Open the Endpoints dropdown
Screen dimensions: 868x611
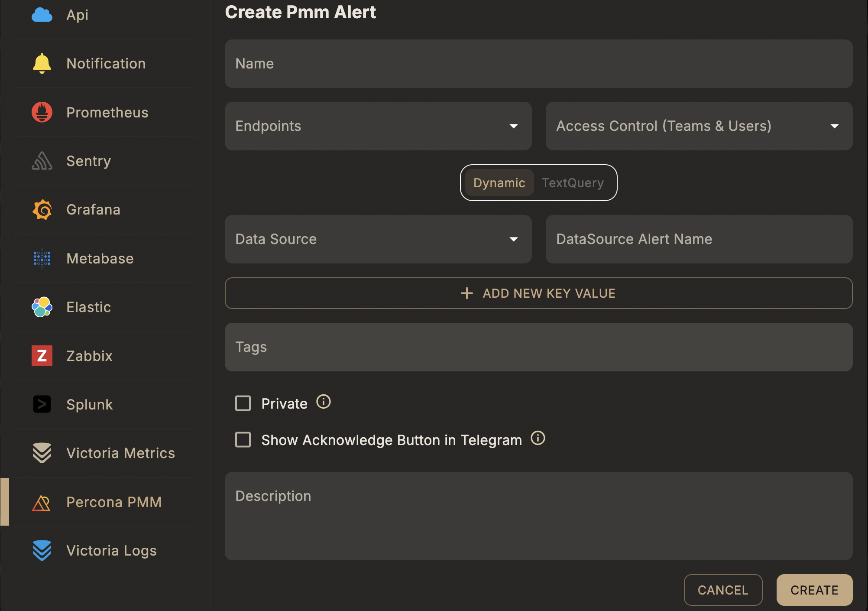coord(378,126)
